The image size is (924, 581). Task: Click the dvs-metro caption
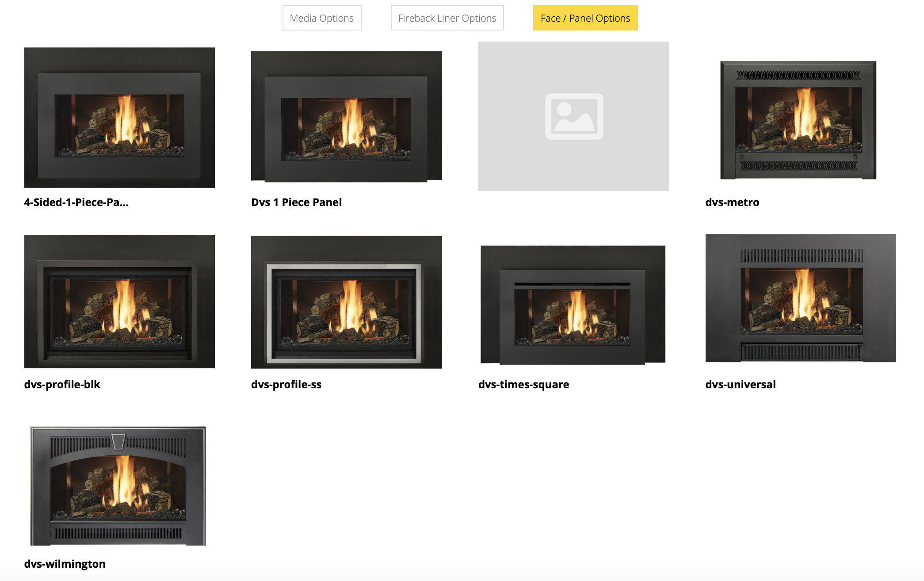tap(732, 202)
